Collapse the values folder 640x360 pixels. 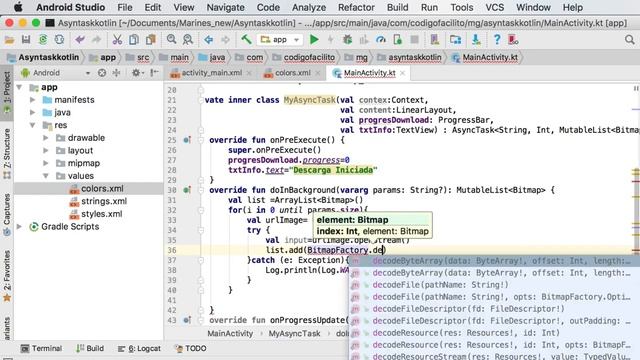(46, 176)
